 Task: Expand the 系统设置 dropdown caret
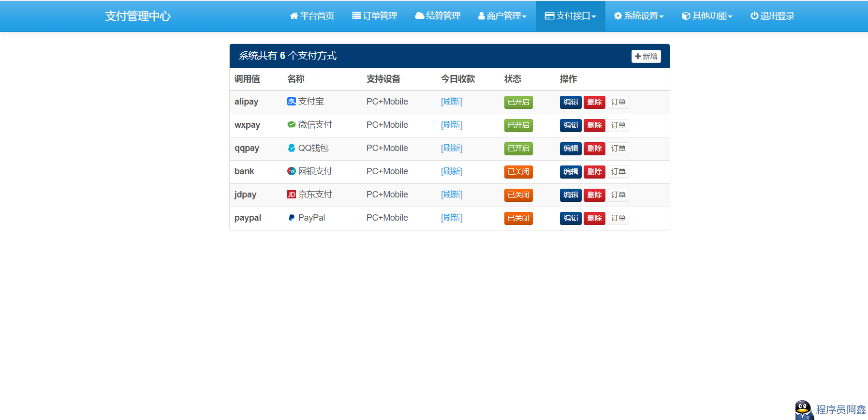[662, 17]
